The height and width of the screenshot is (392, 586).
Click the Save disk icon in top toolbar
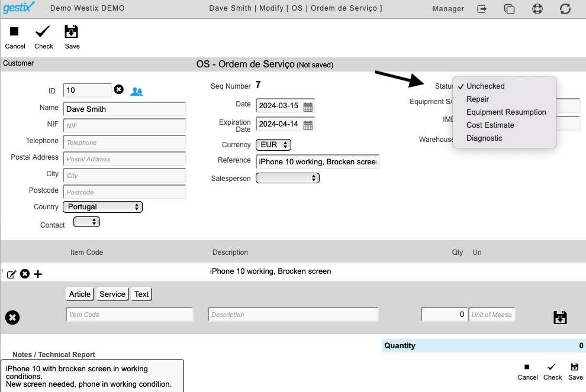[71, 31]
